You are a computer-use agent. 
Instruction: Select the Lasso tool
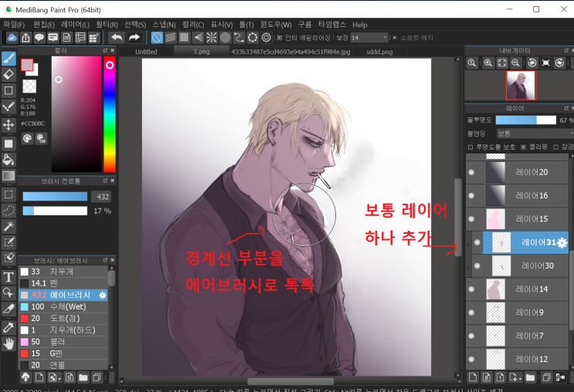(8, 210)
